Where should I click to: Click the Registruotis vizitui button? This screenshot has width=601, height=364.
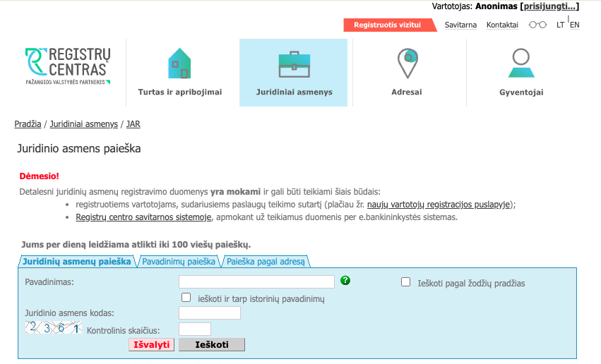click(x=388, y=25)
